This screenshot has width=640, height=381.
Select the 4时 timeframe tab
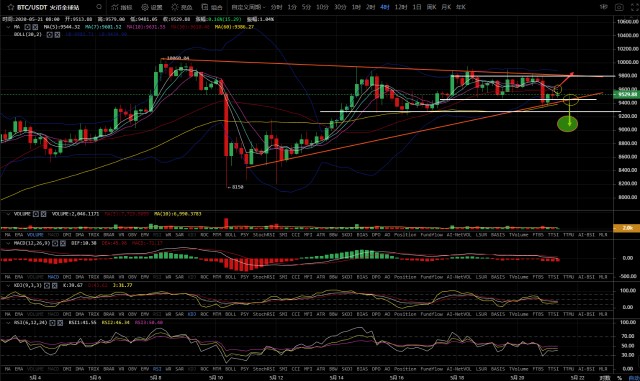[x=384, y=7]
